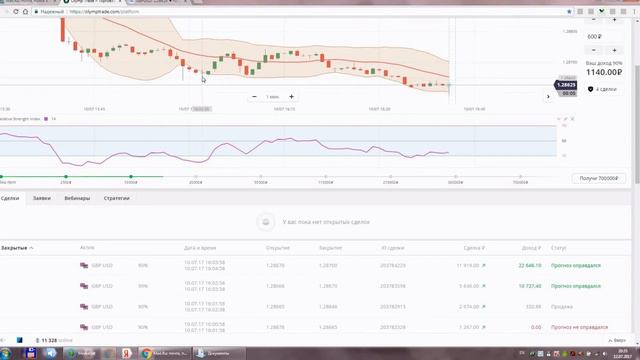Open the 4 сделки shield indicator
640x360 pixels.
coord(602,89)
